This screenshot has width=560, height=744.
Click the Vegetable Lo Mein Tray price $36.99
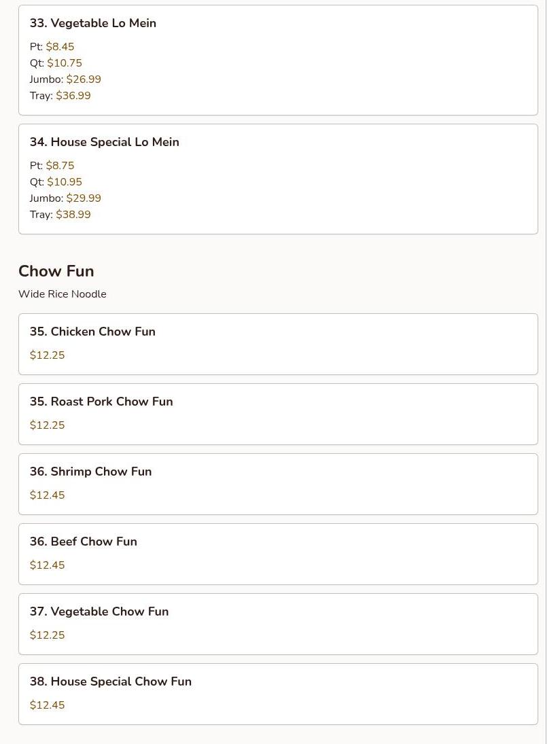[x=73, y=95]
